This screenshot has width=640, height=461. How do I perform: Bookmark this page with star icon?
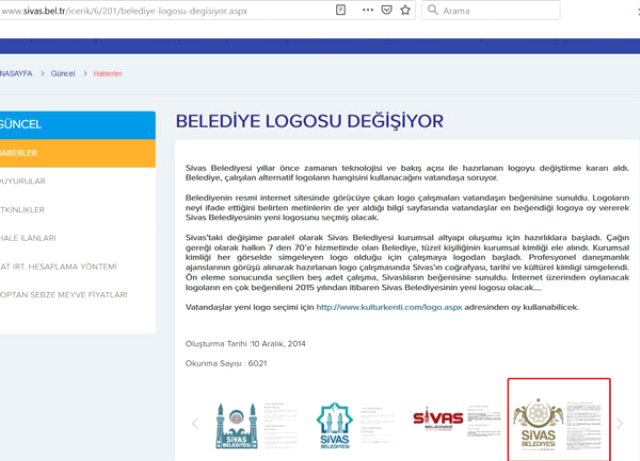pos(404,10)
